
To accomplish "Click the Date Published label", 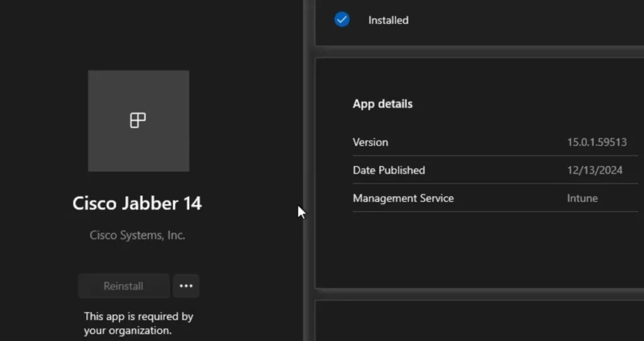I will (x=389, y=170).
